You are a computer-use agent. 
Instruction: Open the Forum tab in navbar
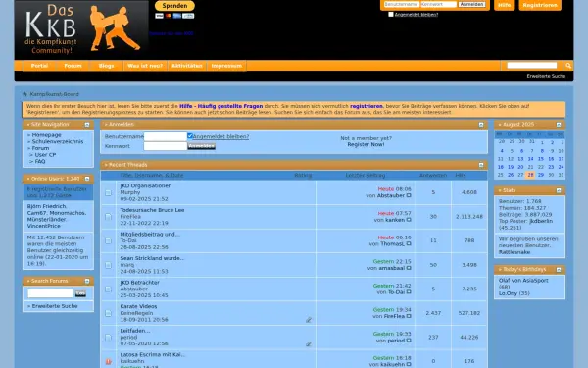point(73,66)
